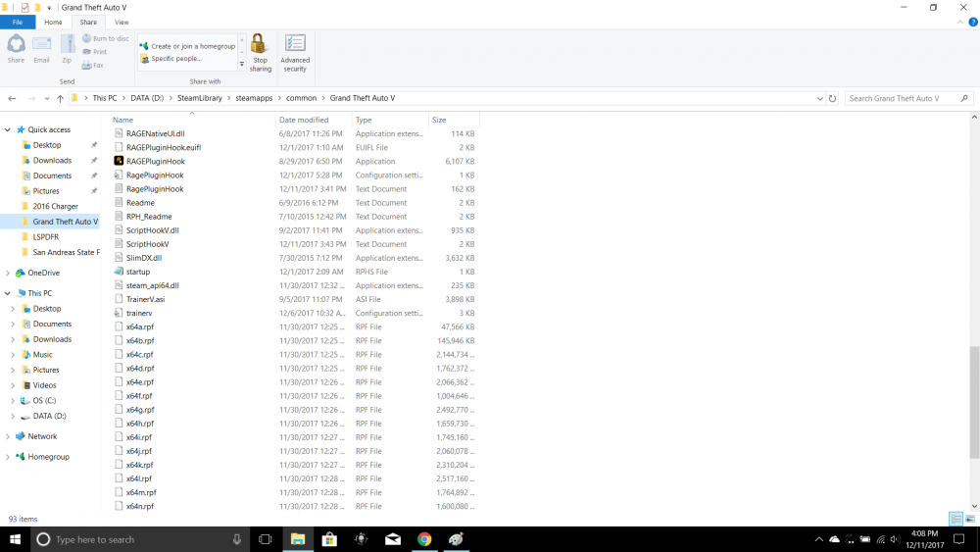The image size is (980, 552).
Task: Open Action Center notifications icon
Action: click(x=959, y=539)
